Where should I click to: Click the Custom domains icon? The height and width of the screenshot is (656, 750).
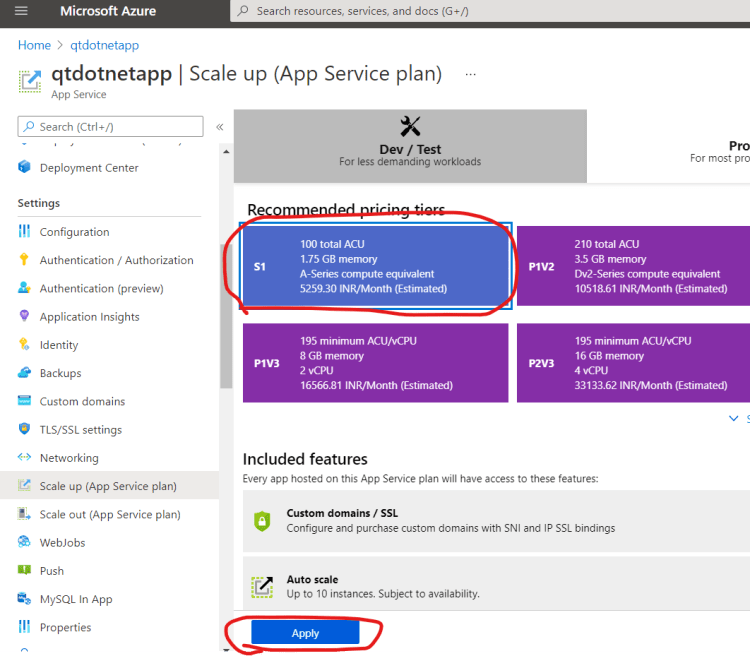coord(24,400)
